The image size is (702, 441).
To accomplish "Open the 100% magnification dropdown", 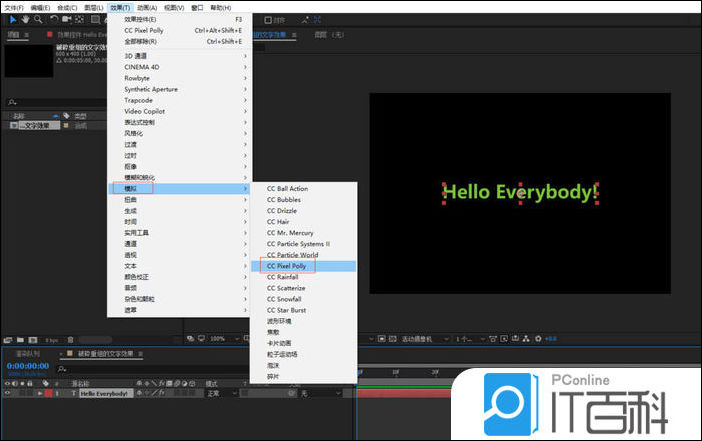I will point(222,339).
